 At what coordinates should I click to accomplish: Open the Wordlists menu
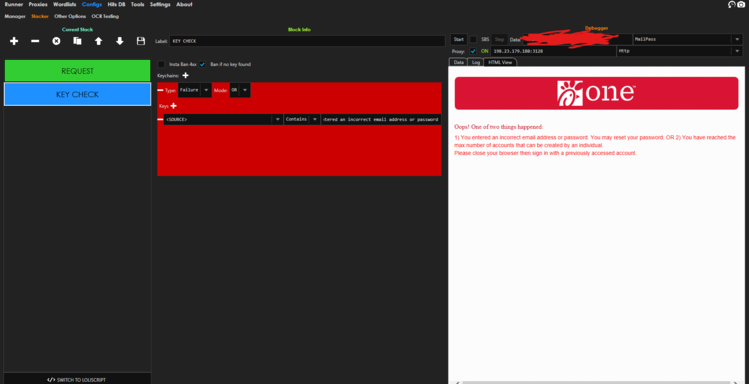(x=65, y=4)
